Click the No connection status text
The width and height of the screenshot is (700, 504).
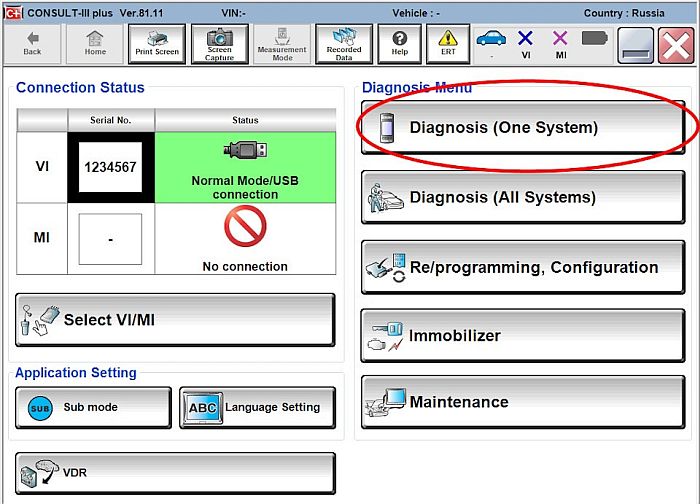245,267
